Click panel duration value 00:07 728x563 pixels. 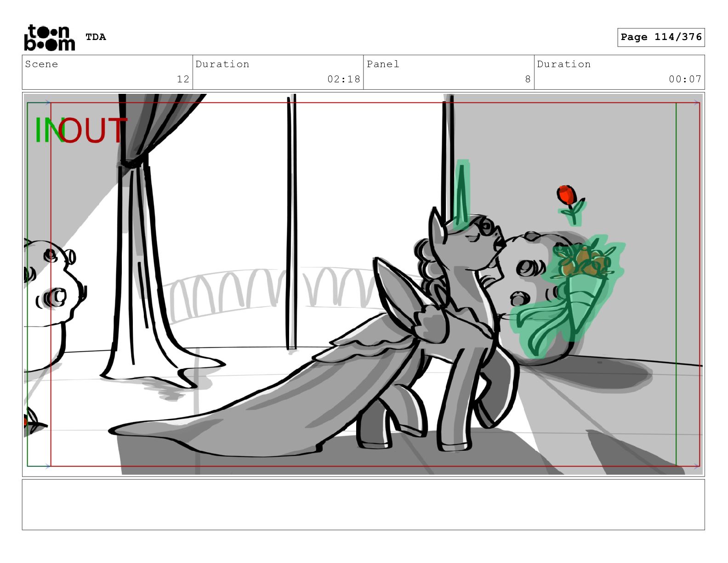pyautogui.click(x=685, y=79)
